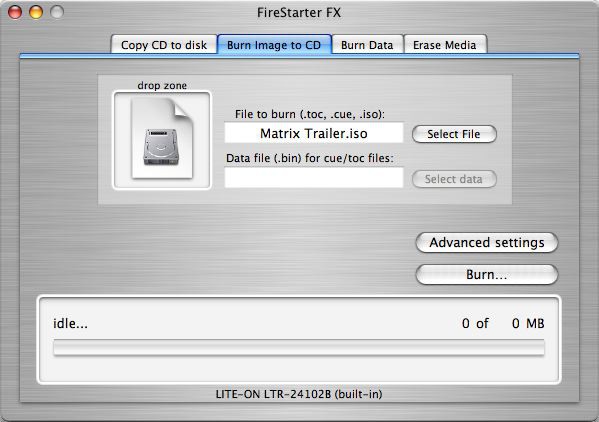Click the Select File button
Viewport: 599px width, 422px height.
[454, 134]
